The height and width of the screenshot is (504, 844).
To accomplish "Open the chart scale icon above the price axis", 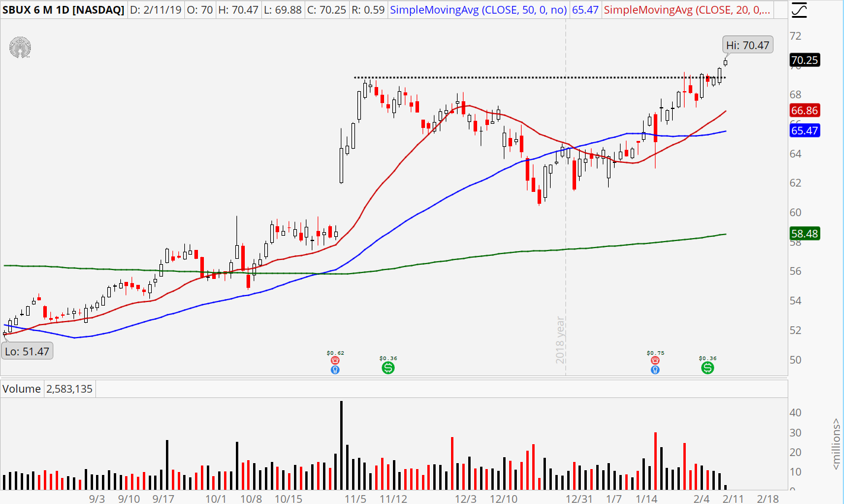I will pos(799,10).
